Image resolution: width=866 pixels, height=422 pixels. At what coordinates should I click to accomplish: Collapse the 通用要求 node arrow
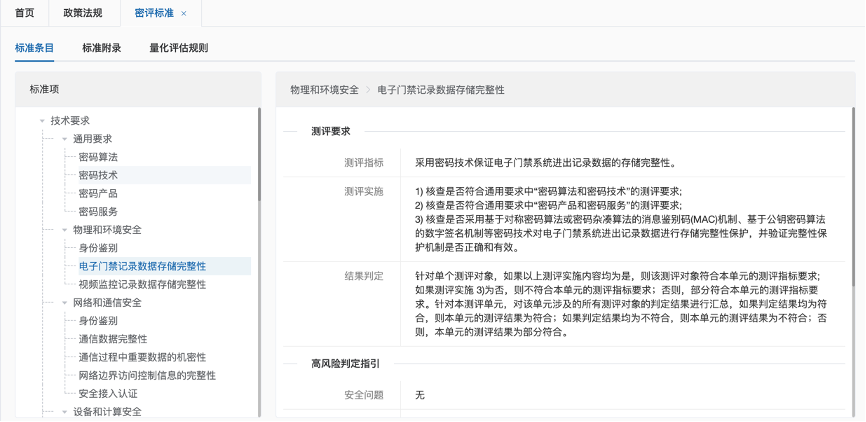pos(64,139)
